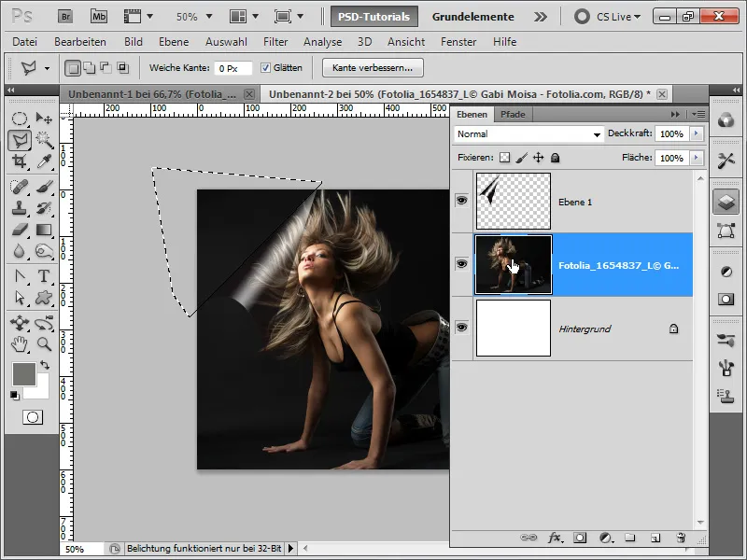Enable lock transparent pixels
Viewport: 747px width, 560px height.
504,158
